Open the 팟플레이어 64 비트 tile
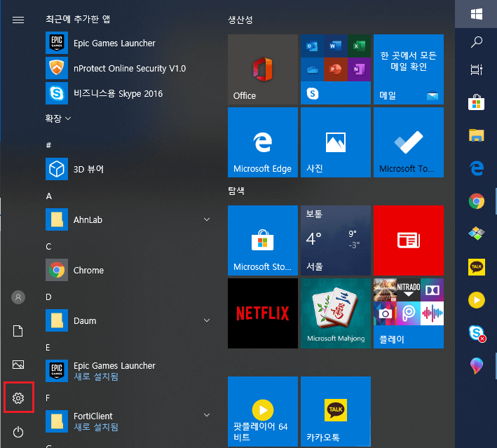Viewport: 497px width, 448px height. pyautogui.click(x=263, y=412)
